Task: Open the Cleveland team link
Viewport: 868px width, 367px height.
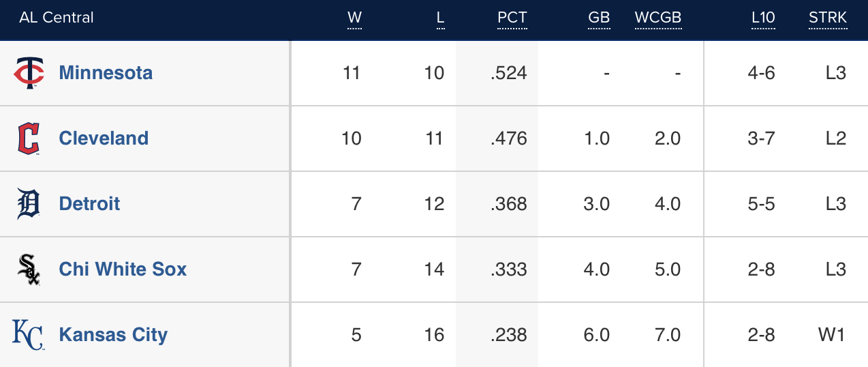Action: pos(104,138)
